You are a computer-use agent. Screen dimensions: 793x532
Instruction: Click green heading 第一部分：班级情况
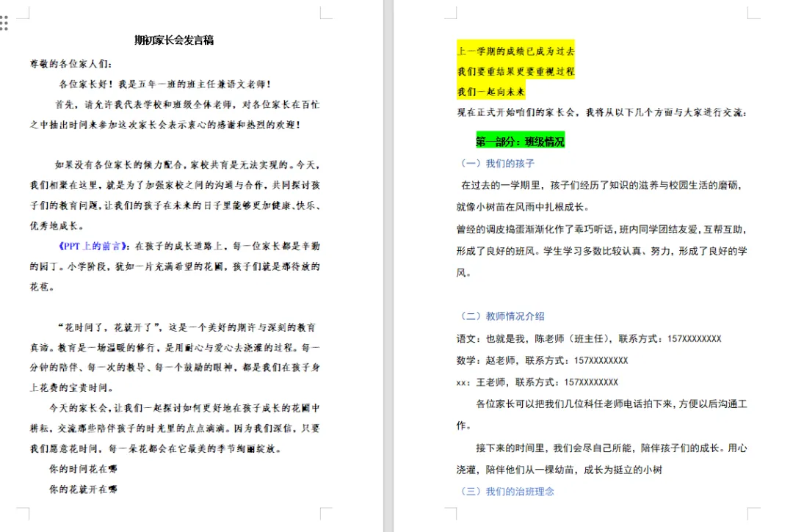520,142
